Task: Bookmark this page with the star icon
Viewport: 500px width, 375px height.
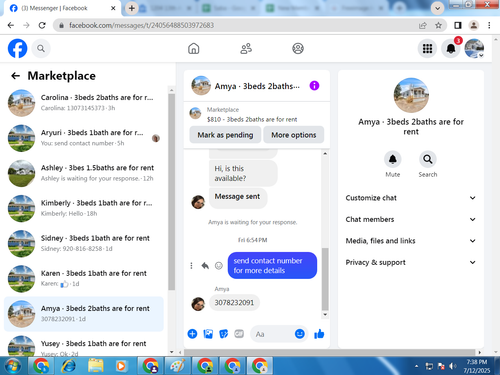Action: click(x=438, y=25)
